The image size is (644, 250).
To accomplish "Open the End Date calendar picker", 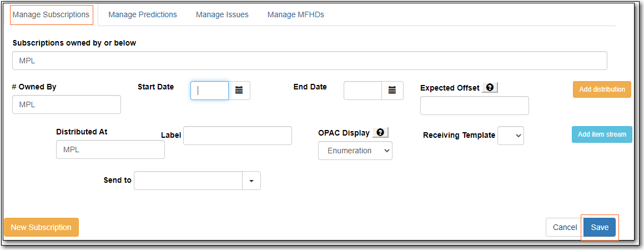I will [x=392, y=91].
